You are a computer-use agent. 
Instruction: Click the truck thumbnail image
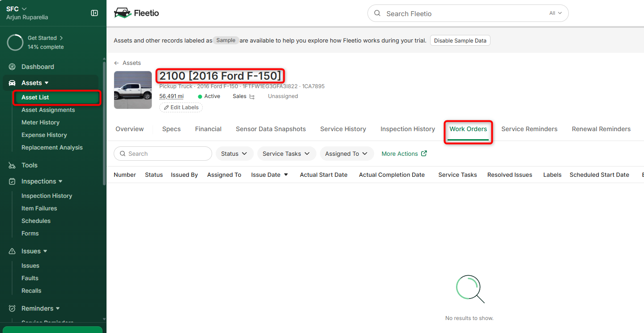pyautogui.click(x=133, y=90)
